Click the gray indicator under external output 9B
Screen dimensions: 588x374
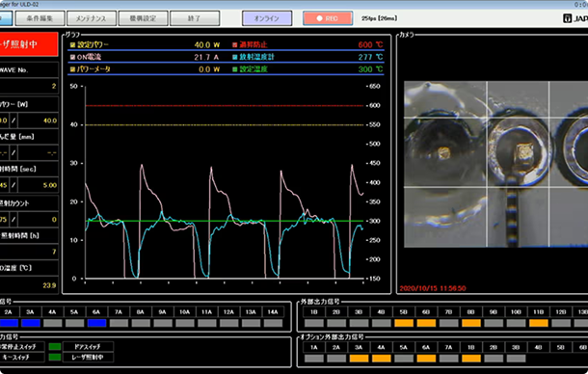coord(494,323)
